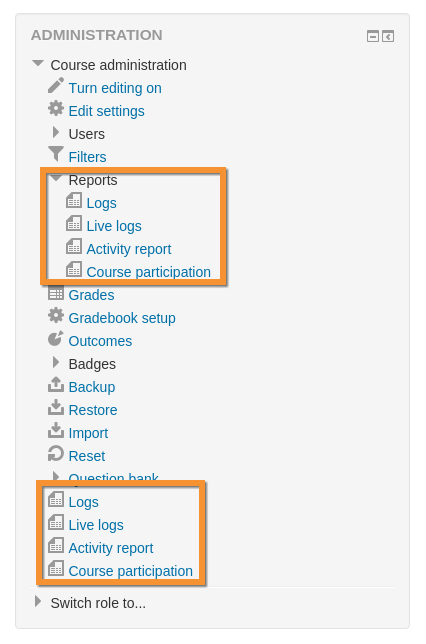
Task: Dock the Administration block using arrow icon
Action: [x=388, y=37]
